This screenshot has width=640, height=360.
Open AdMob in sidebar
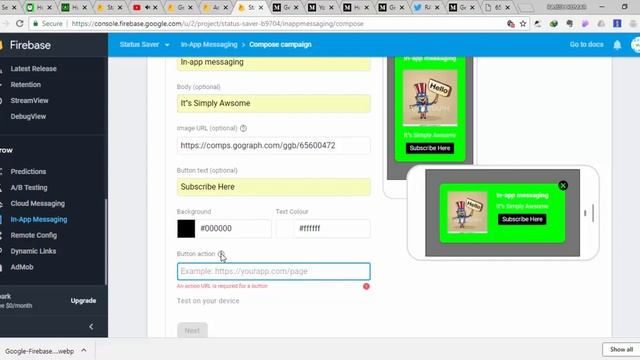22,267
